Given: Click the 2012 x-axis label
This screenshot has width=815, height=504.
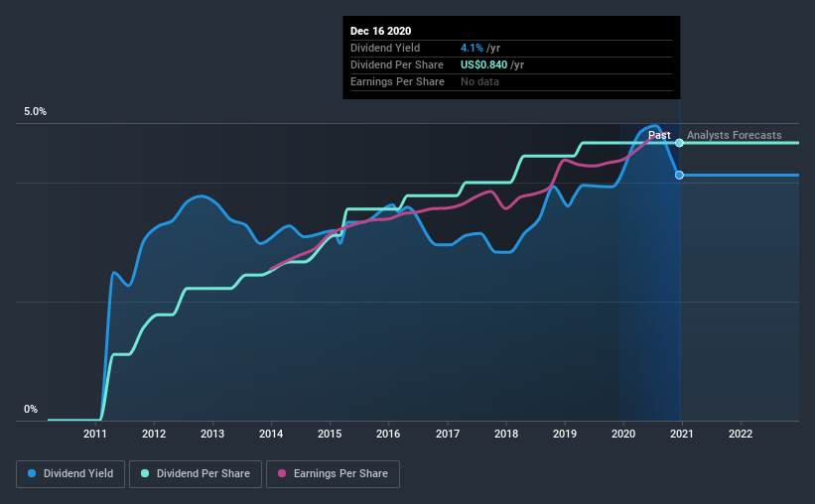Looking at the screenshot, I should pos(154,434).
